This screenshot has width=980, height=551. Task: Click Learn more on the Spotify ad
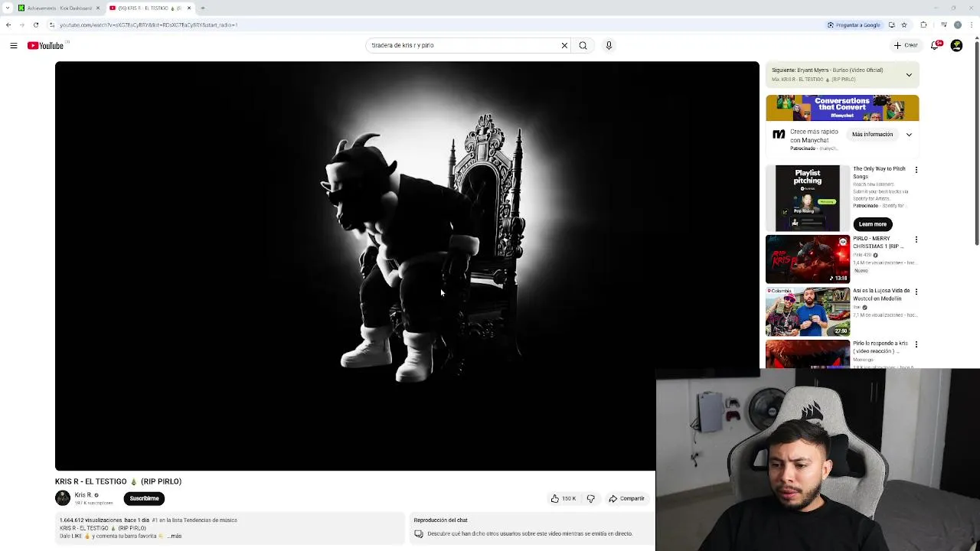point(872,224)
